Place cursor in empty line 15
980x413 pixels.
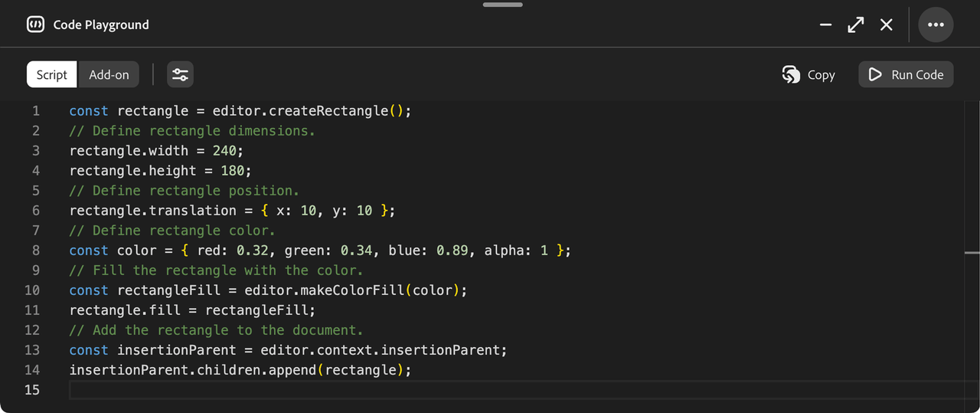[459, 390]
